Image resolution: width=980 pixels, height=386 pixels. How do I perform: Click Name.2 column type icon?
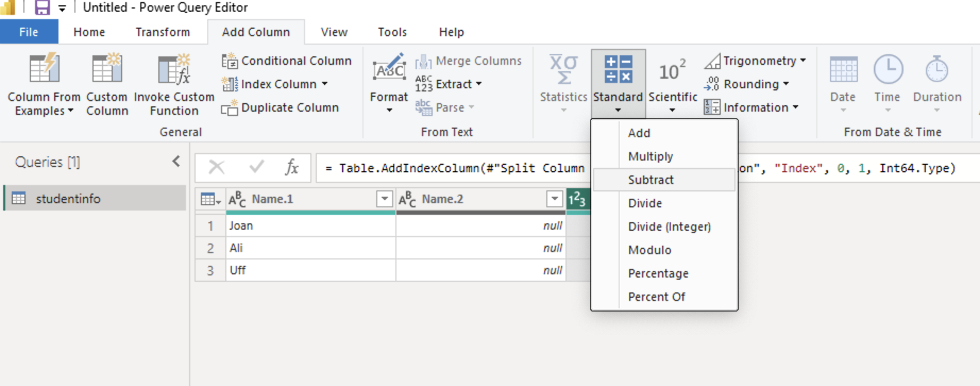pos(407,199)
